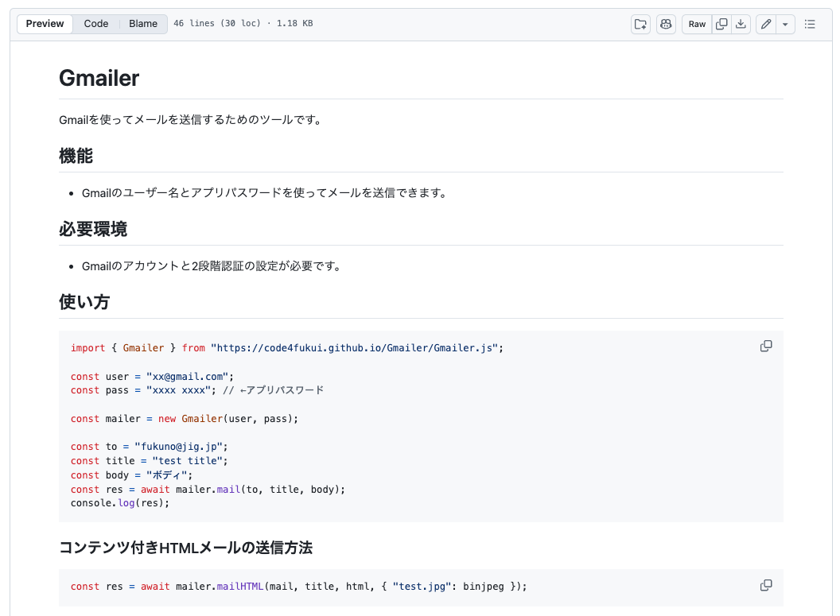Click the 必要環境 section heading

(x=93, y=229)
